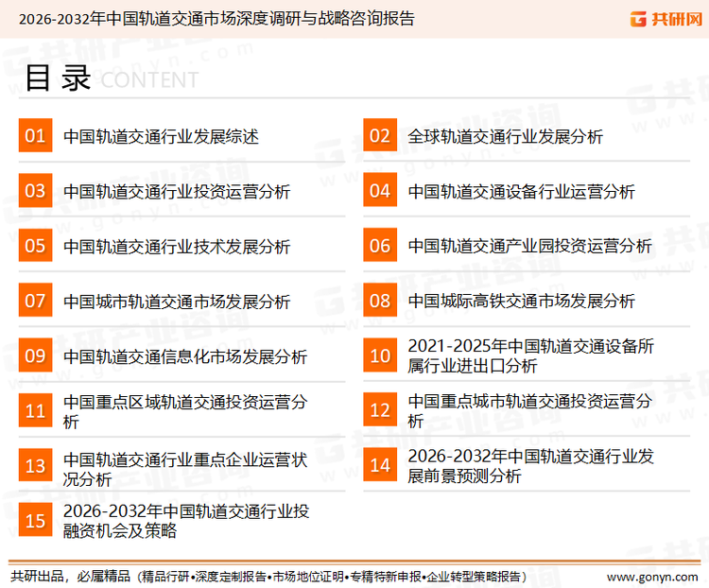
Task: Click the grey CONTENT heading text
Action: (149, 80)
